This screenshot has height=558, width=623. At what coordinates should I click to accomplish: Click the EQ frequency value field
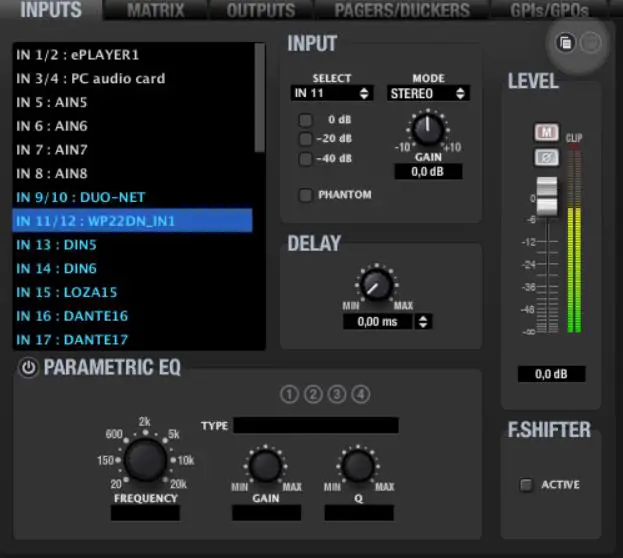point(145,513)
